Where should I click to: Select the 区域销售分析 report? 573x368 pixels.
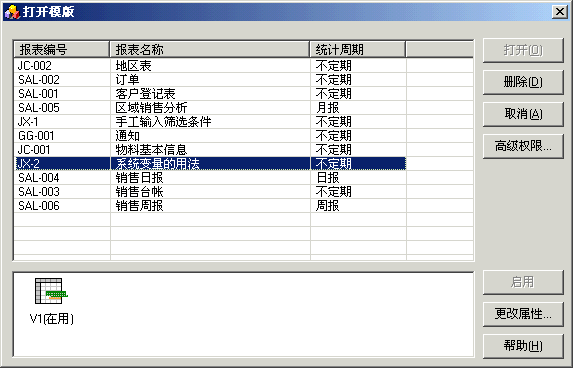(151, 108)
